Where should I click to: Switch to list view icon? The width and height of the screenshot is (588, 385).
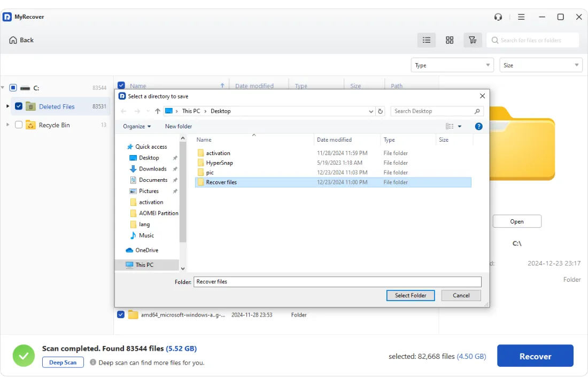pyautogui.click(x=427, y=40)
